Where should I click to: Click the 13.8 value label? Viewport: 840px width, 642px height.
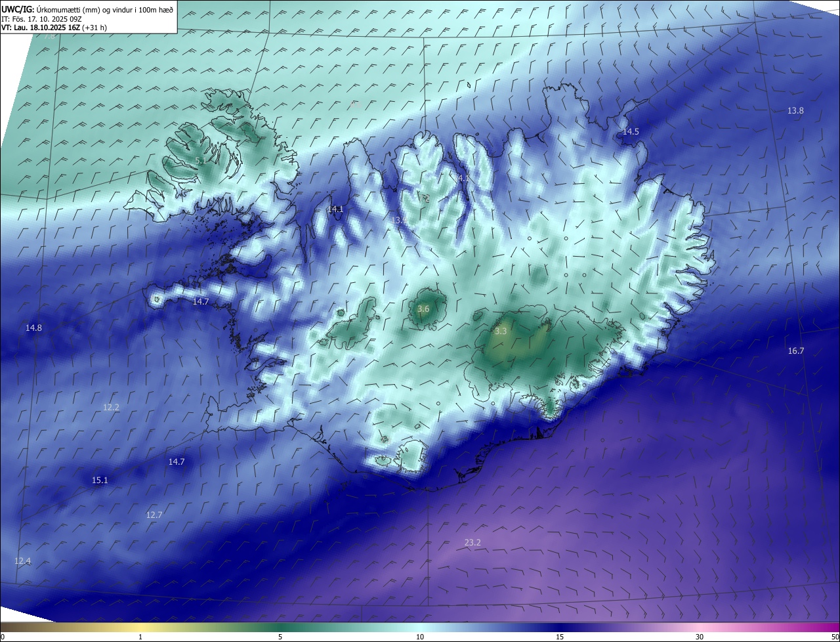point(795,111)
